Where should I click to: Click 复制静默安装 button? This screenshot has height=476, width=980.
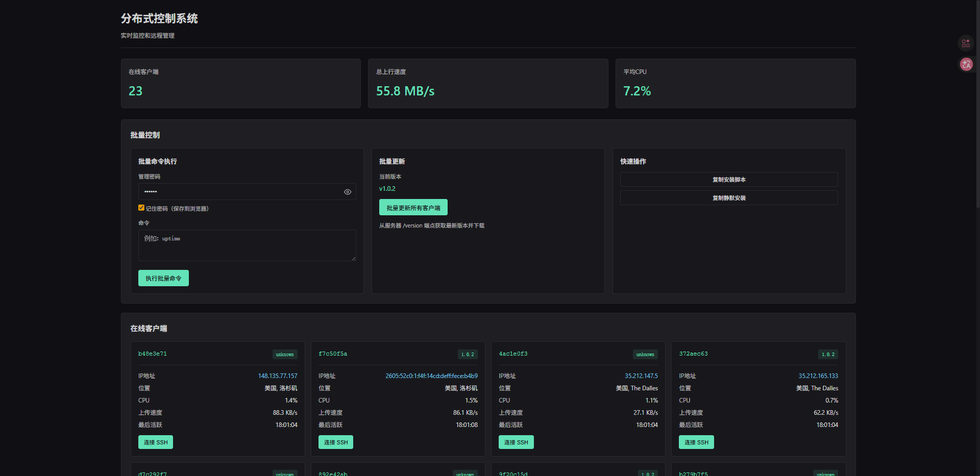coord(728,198)
